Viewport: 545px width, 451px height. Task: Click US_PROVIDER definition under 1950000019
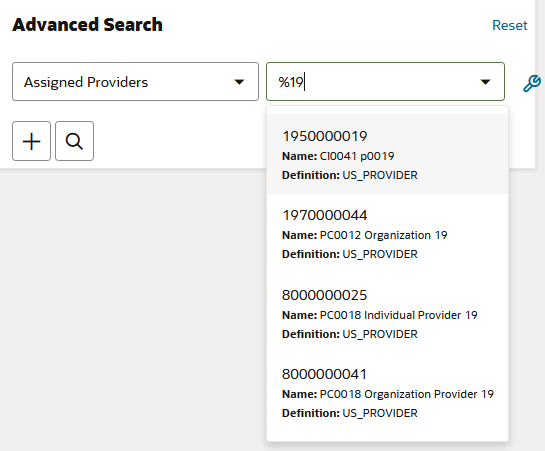pos(380,175)
